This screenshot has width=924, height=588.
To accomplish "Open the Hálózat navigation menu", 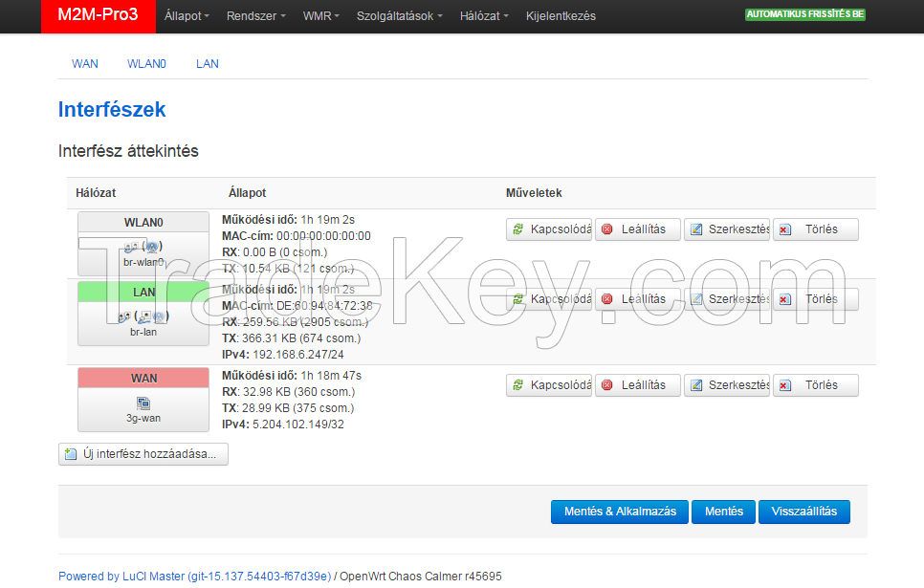I will pos(484,16).
